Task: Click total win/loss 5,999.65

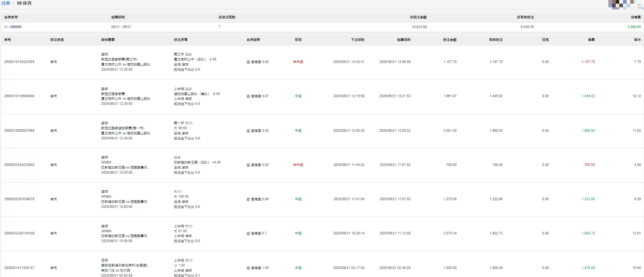Action: (634, 27)
